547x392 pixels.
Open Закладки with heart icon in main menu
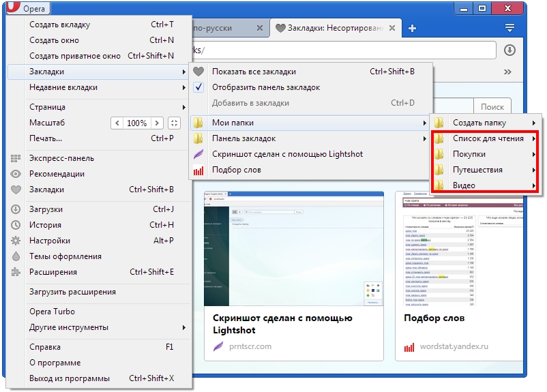[x=100, y=190]
